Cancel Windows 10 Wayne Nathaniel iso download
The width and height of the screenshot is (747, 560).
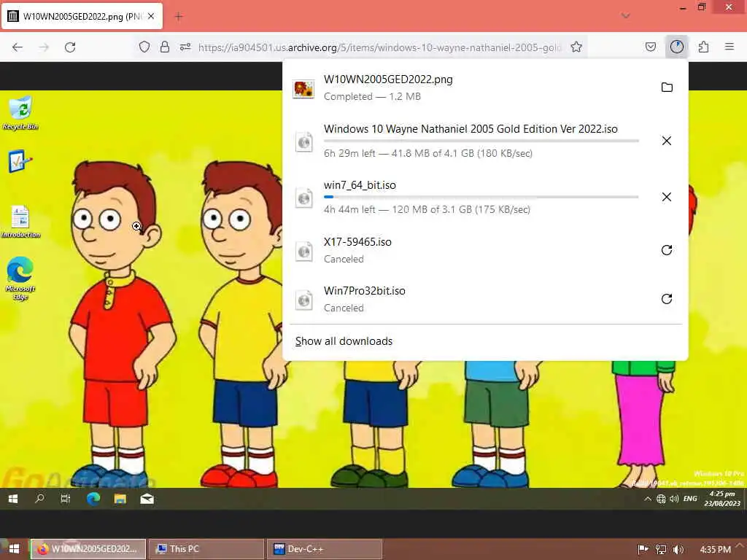(x=667, y=141)
